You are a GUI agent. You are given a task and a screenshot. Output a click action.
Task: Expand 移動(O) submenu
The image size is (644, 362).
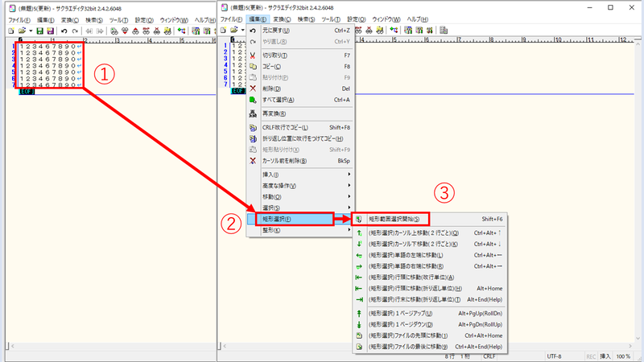click(299, 196)
